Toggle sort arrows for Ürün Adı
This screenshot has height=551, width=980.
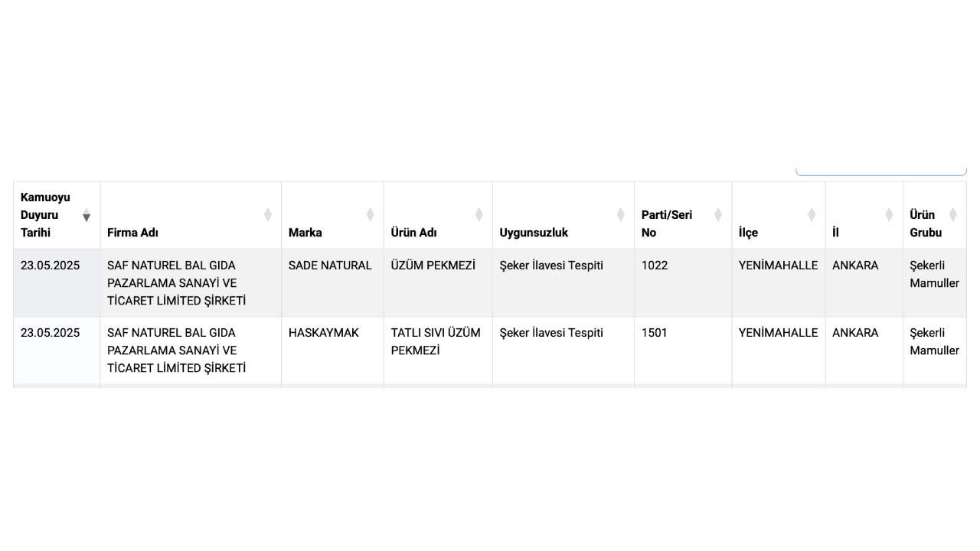coord(479,215)
